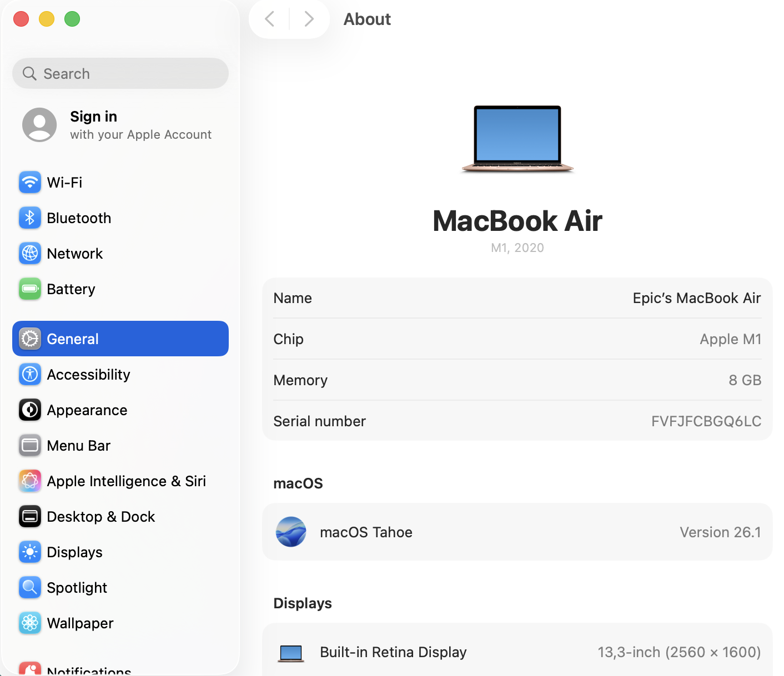Click the macOS Tahoe logo icon

[291, 532]
